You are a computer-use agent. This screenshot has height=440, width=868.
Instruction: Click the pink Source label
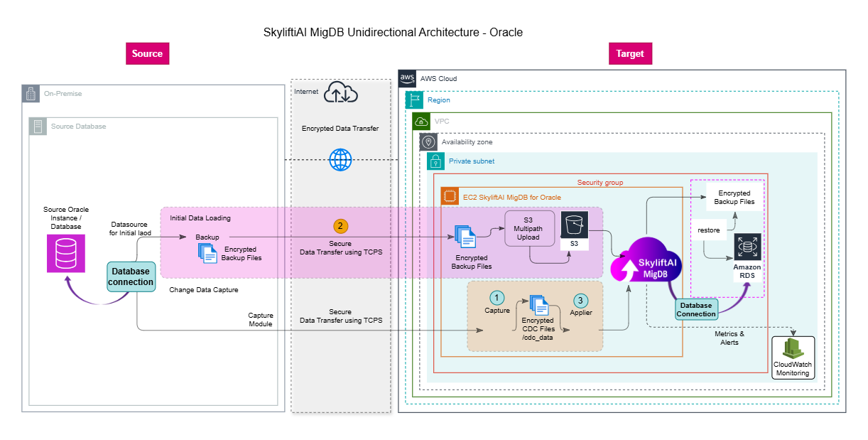[148, 53]
